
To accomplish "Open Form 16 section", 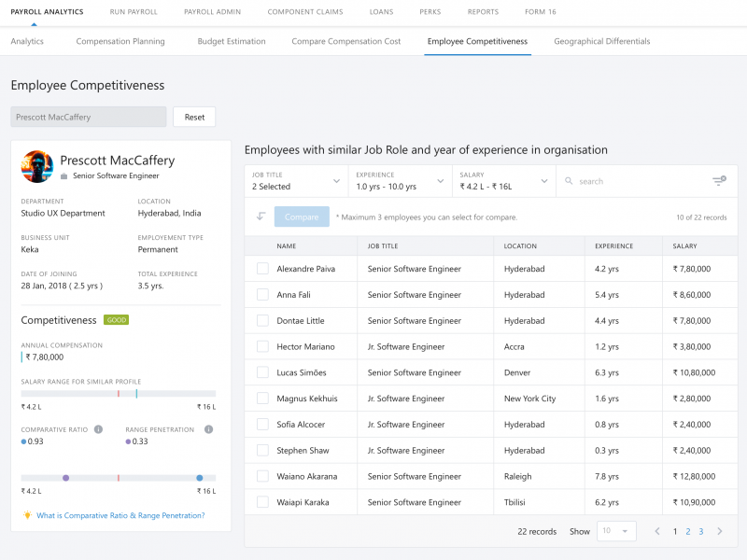I will 541,12.
